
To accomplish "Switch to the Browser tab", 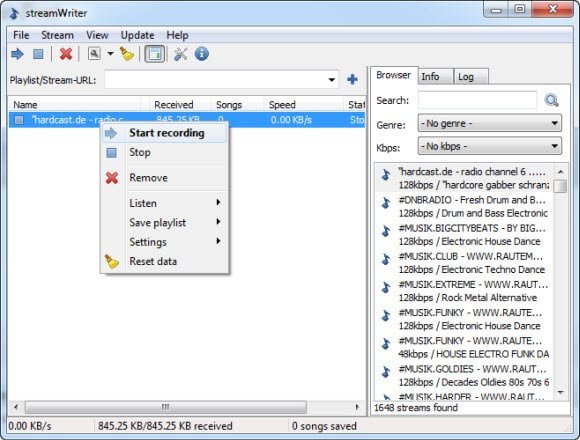I will (394, 75).
